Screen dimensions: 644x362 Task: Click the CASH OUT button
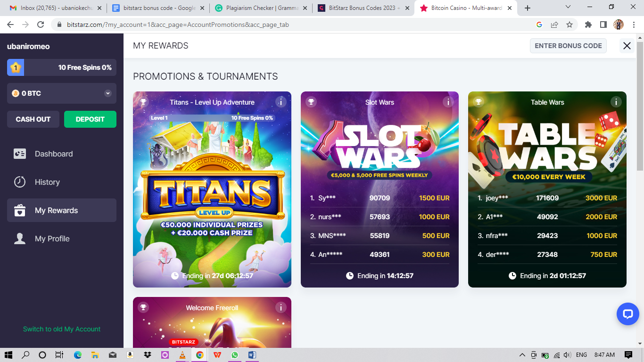pos(33,119)
